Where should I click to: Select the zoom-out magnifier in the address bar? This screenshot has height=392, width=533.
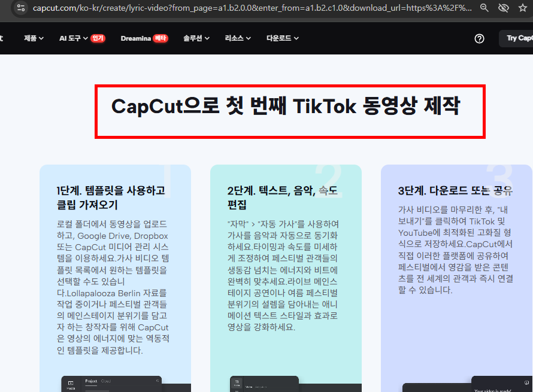[x=484, y=8]
